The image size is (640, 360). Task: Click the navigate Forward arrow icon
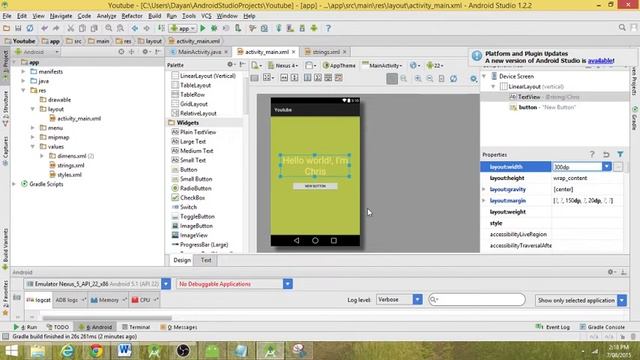pos(147,28)
